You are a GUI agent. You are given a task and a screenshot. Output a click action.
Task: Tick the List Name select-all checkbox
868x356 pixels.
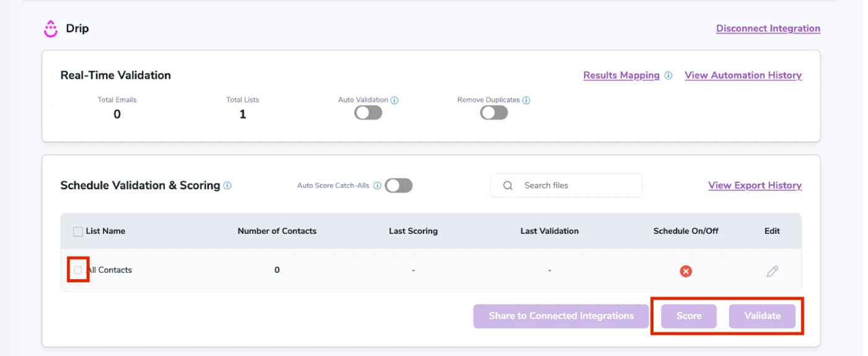pos(78,231)
